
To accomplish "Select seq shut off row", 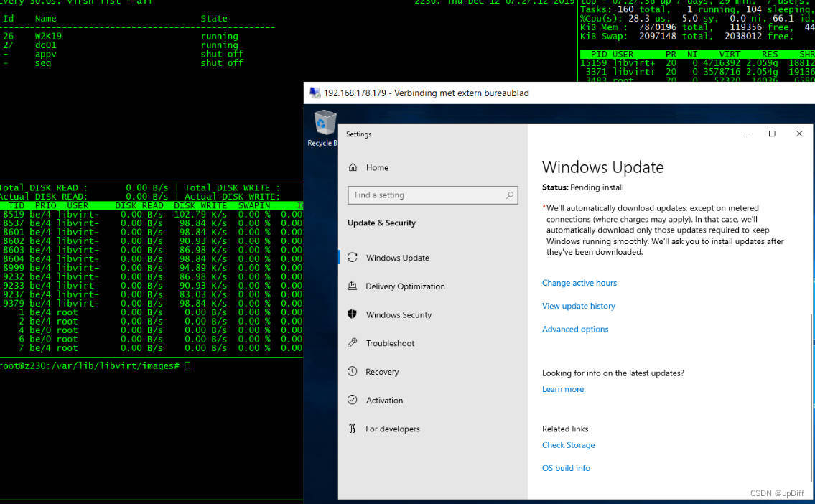I will [x=124, y=63].
